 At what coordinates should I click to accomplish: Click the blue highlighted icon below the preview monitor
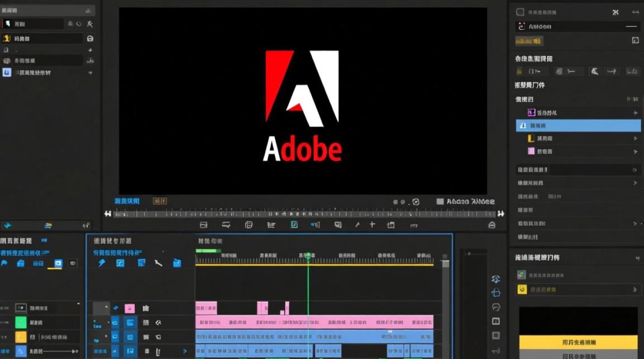[294, 224]
